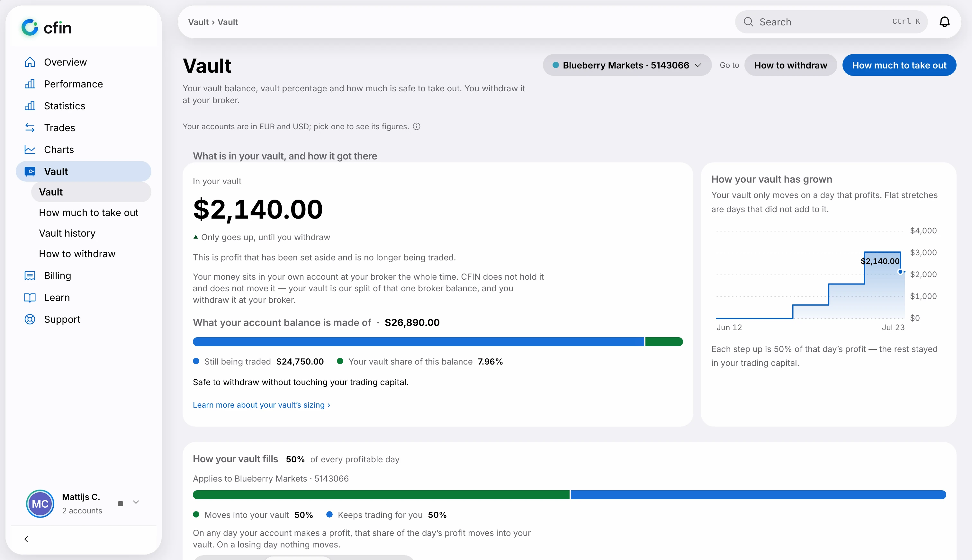Click the green Your vault share legend dot
Screen dimensions: 972x560
click(x=340, y=361)
